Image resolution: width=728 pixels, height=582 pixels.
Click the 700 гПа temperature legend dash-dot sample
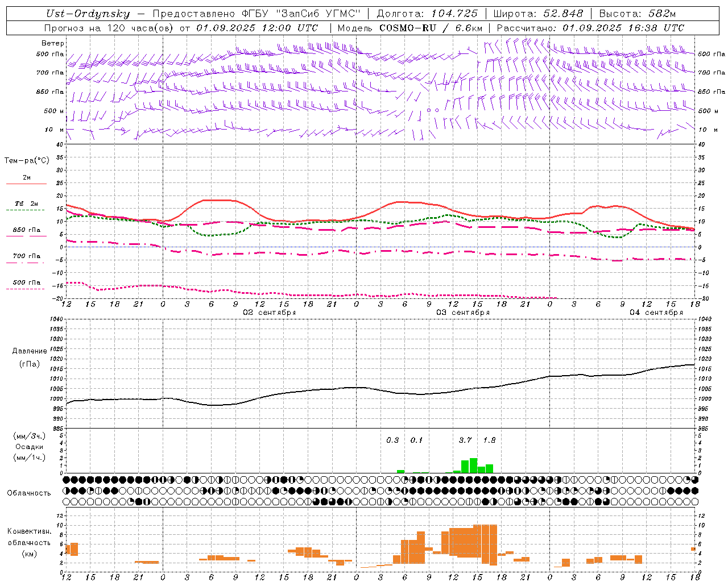click(26, 263)
